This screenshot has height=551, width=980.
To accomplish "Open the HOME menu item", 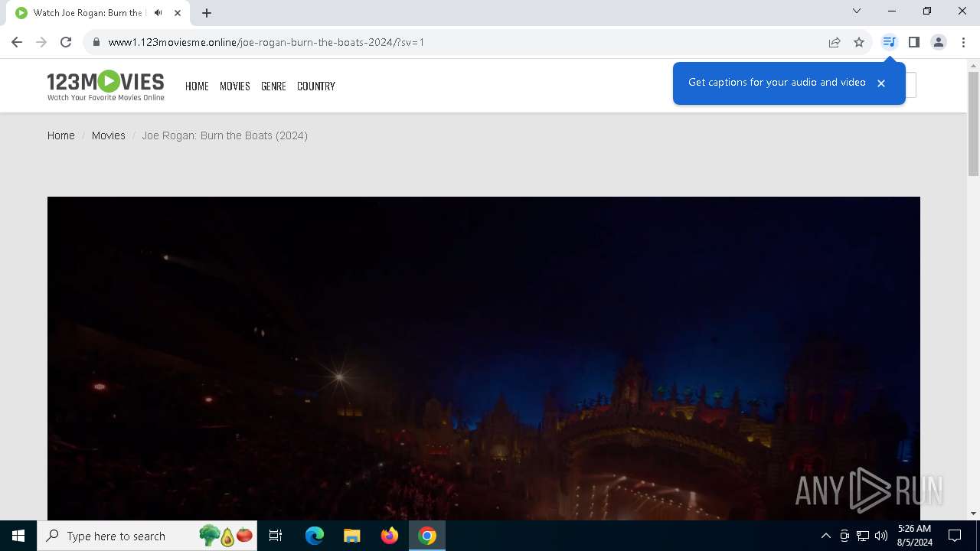I will (197, 86).
